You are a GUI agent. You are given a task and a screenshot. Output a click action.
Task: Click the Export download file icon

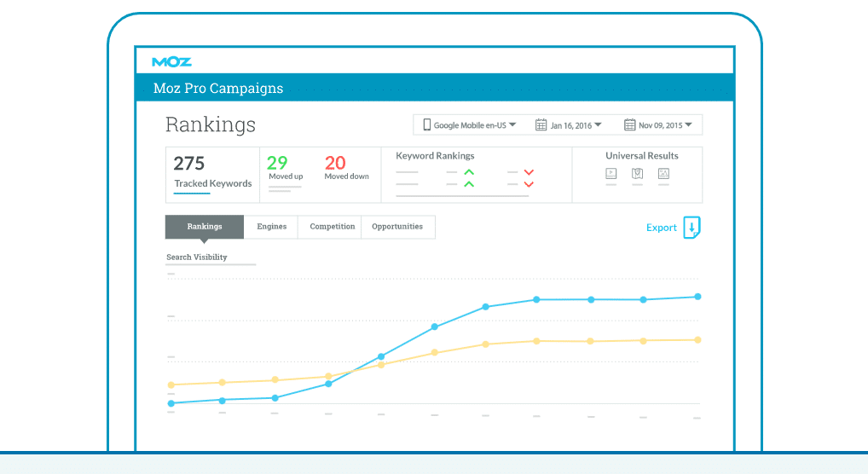tap(692, 228)
